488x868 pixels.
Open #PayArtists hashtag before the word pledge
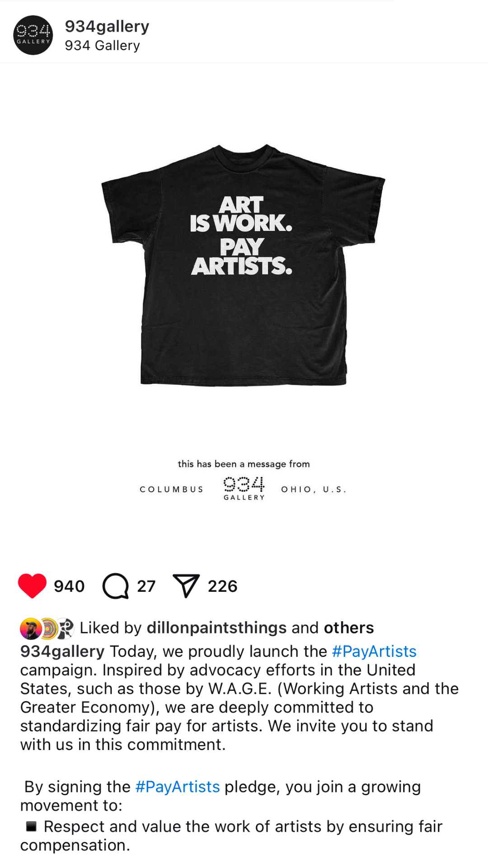[x=178, y=787]
